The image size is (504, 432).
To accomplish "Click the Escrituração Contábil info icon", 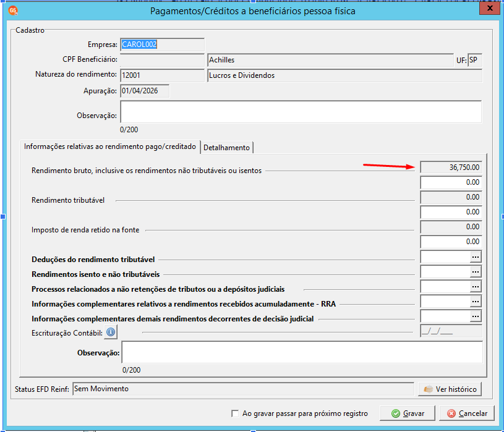I will point(111,332).
